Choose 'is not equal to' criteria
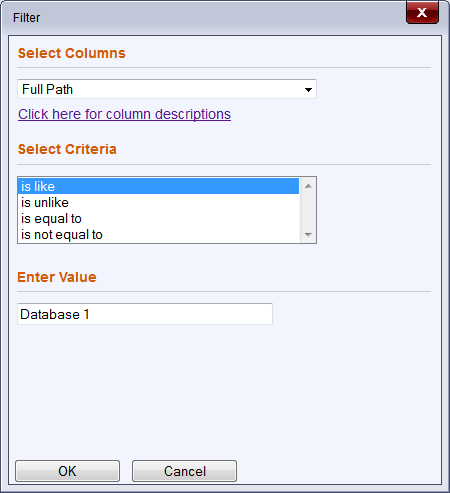Image resolution: width=450 pixels, height=493 pixels. (x=158, y=234)
